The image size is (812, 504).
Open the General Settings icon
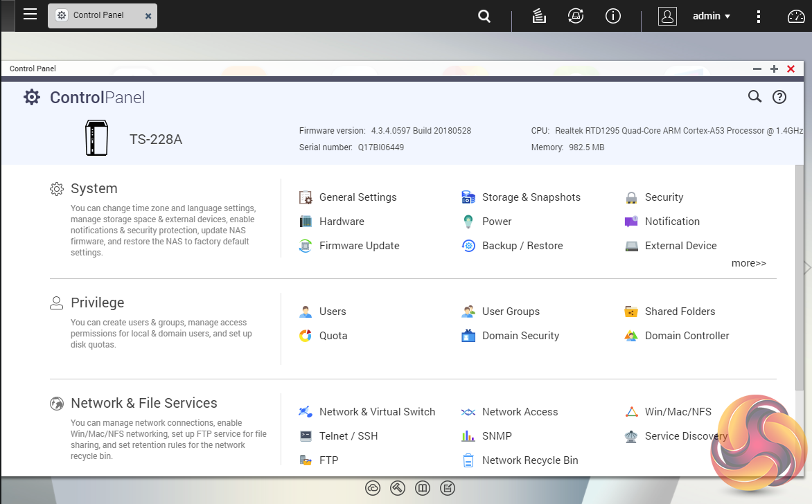click(x=306, y=198)
